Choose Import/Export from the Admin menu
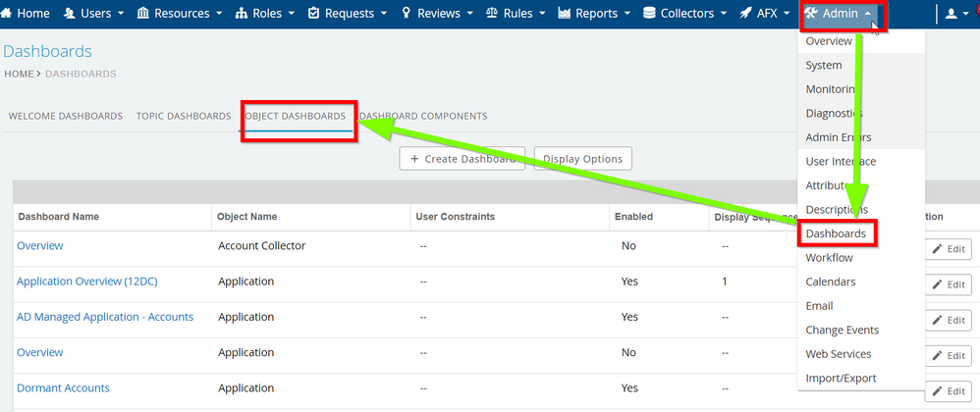The image size is (980, 412). [841, 379]
